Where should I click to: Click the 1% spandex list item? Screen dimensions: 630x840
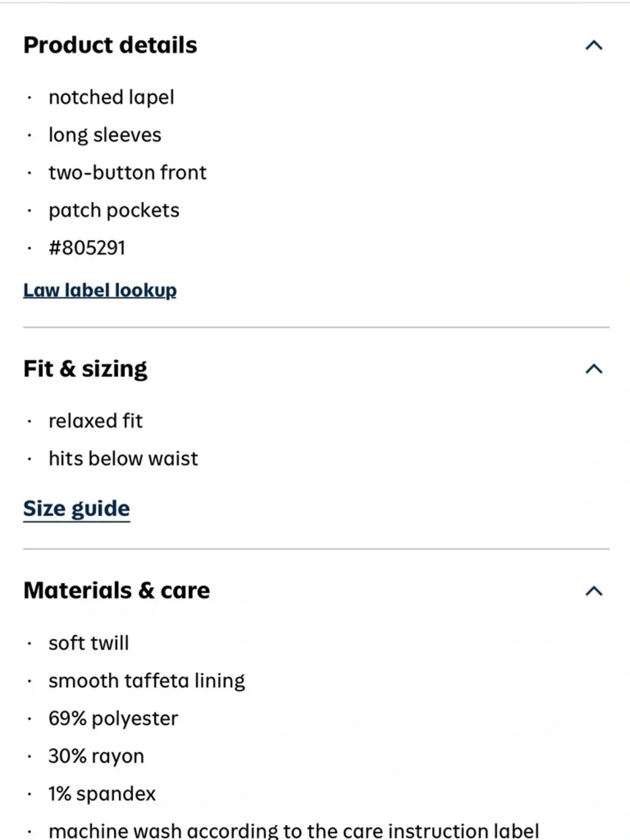[x=102, y=794]
